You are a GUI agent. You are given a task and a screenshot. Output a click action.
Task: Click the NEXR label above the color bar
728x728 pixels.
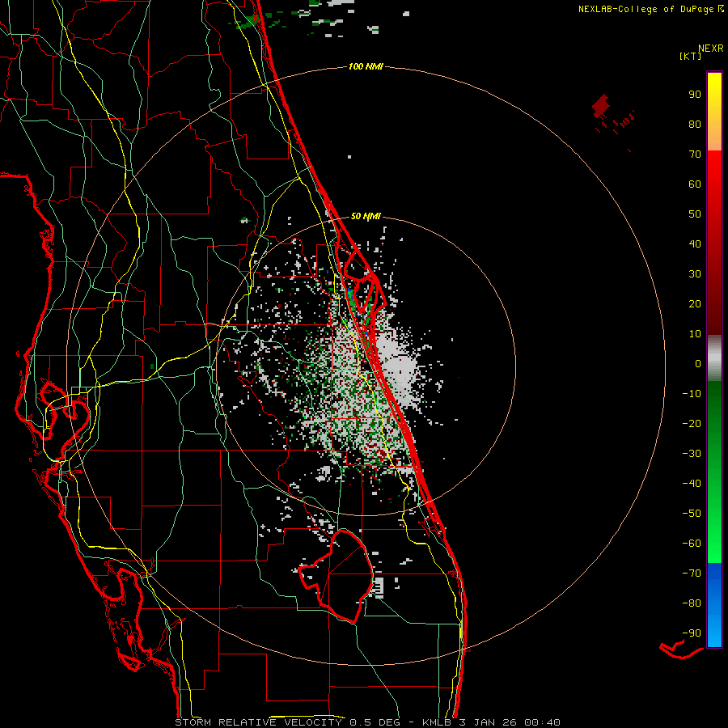(711, 49)
